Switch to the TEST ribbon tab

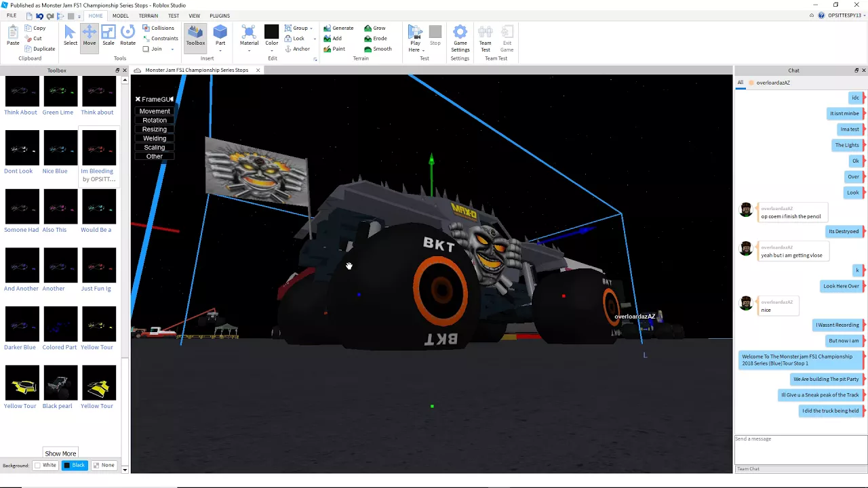tap(174, 16)
